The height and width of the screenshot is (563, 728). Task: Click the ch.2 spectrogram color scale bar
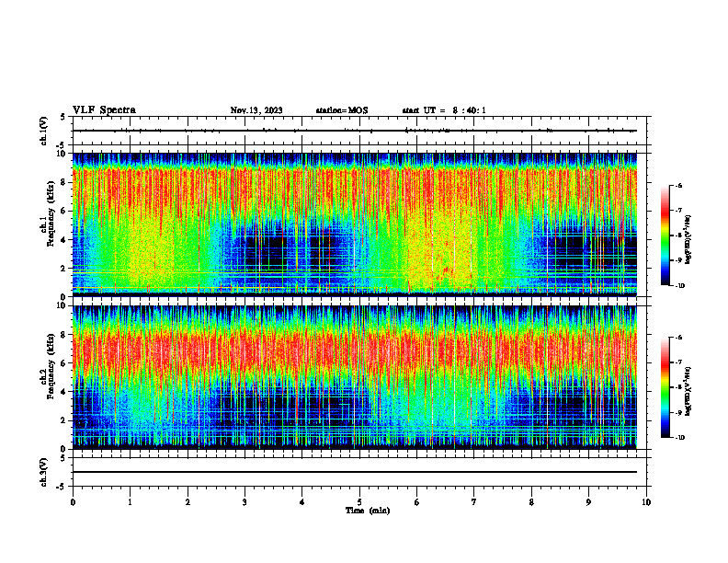(x=665, y=387)
